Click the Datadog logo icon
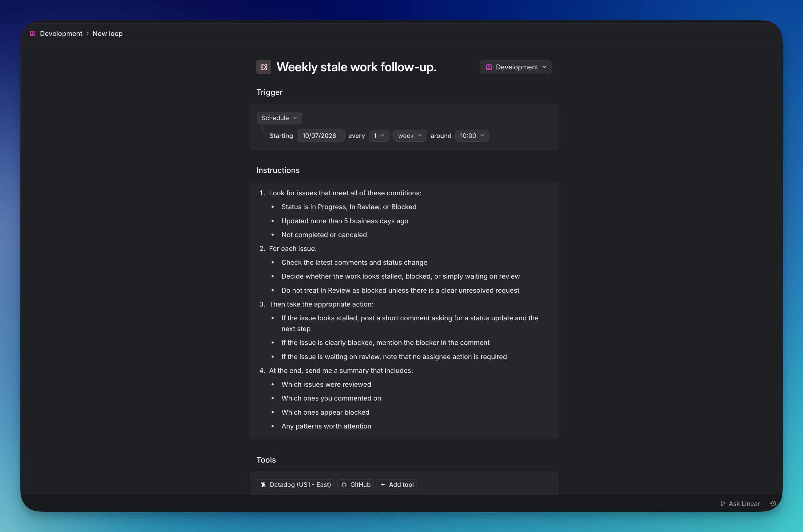 (263, 484)
